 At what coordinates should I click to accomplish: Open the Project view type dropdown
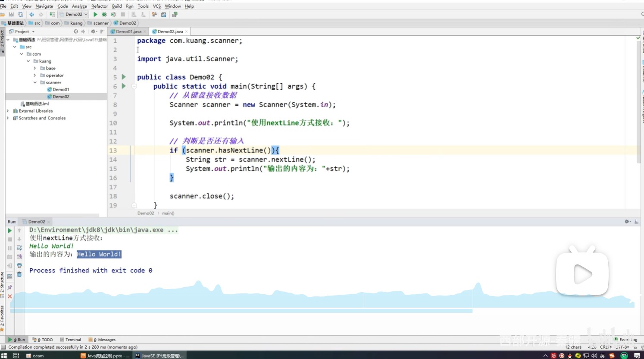[x=33, y=31]
